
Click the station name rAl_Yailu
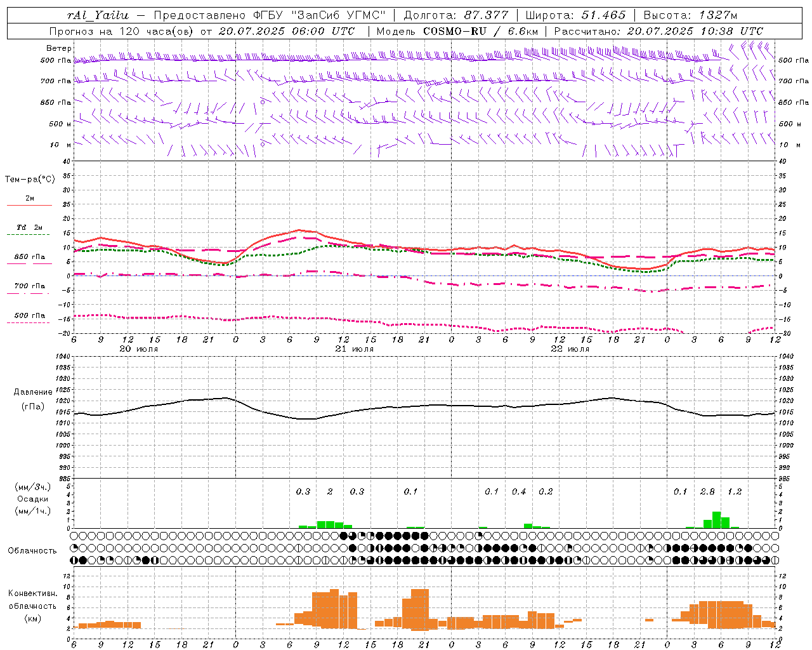98,15
